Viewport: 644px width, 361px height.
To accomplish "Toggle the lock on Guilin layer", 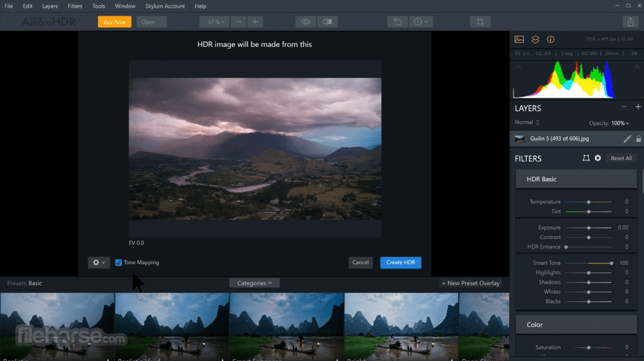I will pyautogui.click(x=638, y=139).
